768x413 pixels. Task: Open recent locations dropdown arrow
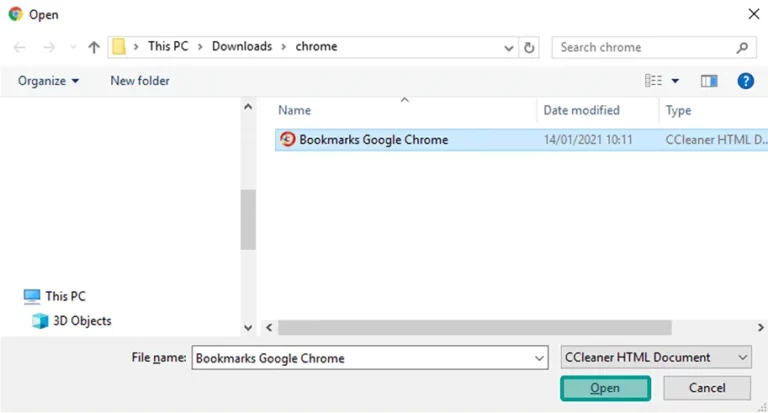coord(73,48)
